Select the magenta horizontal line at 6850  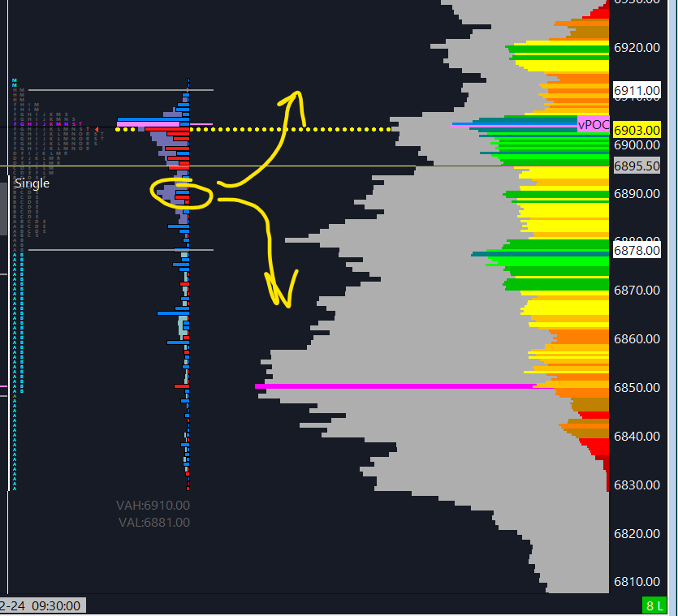point(395,386)
